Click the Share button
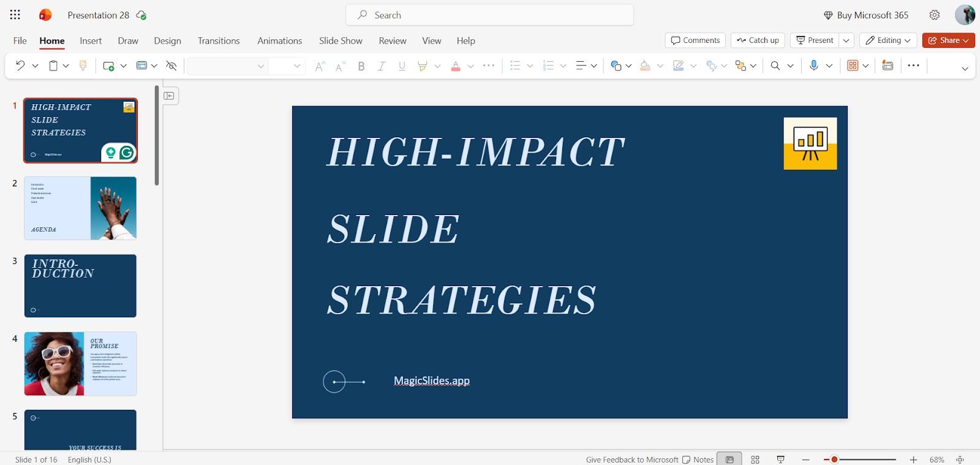980x465 pixels. [948, 40]
